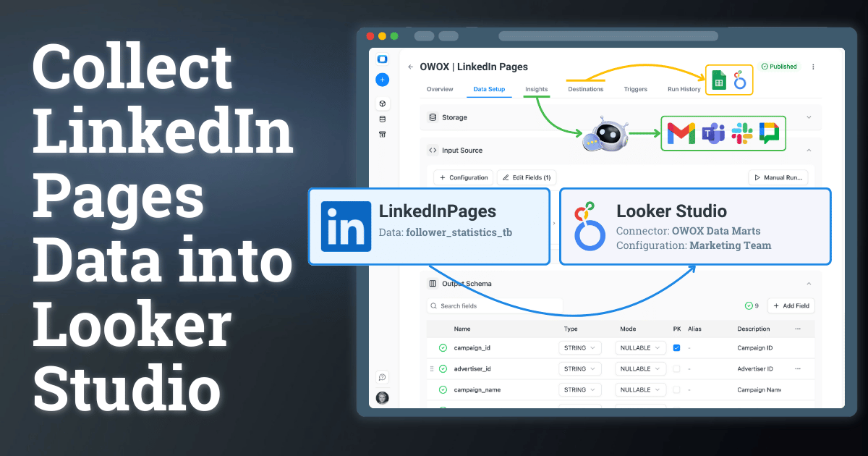Viewport: 868px width, 456px height.
Task: Check the PK checkbox for campaign_name
Action: [x=676, y=390]
